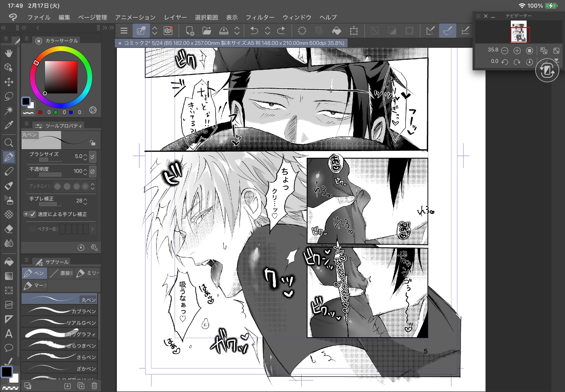Image resolution: width=565 pixels, height=392 pixels.
Task: Select the Eyedropper tool
Action: click(9, 125)
